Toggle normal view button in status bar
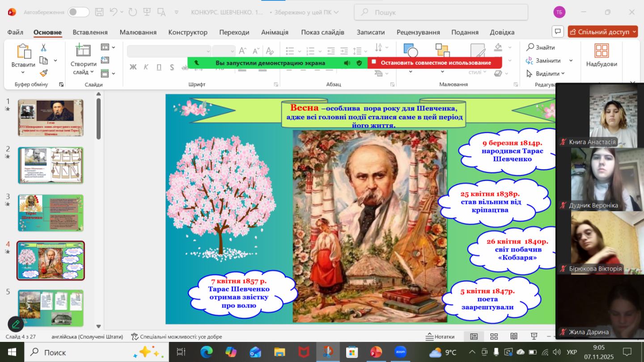 click(x=474, y=337)
